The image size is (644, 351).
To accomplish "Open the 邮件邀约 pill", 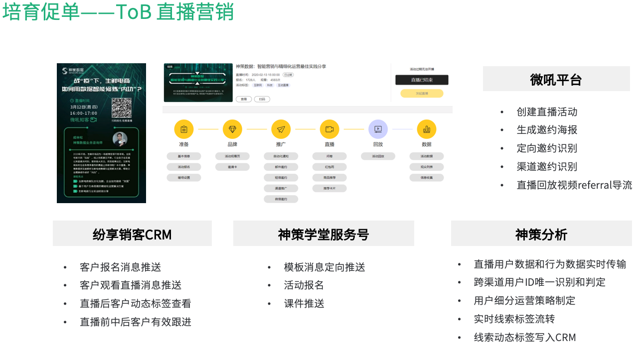I will click(x=281, y=167).
